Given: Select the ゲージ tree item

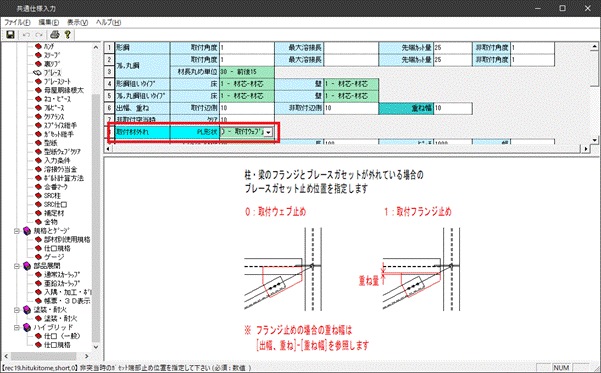Looking at the screenshot, I should [54, 257].
